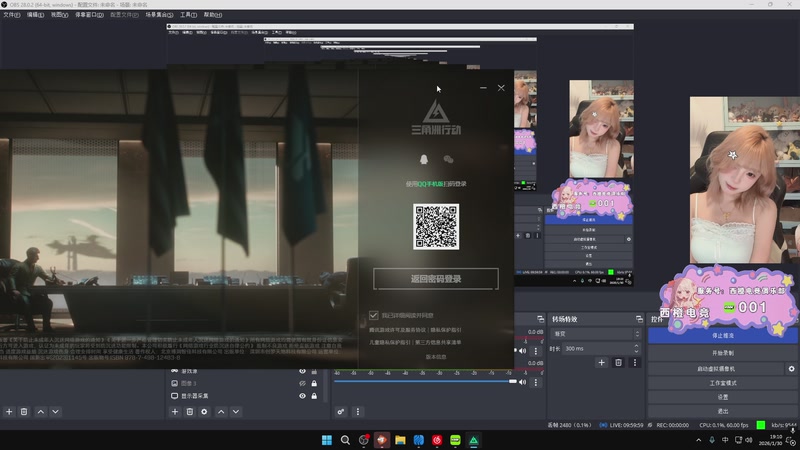Toggle visibility eye of the 显示器采集 source
Image resolution: width=800 pixels, height=450 pixels.
(303, 396)
